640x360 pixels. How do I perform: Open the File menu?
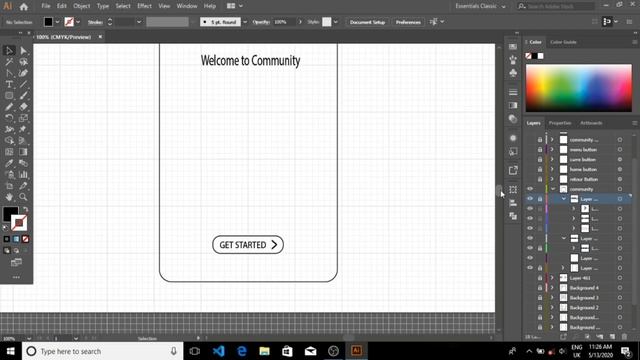click(x=46, y=6)
